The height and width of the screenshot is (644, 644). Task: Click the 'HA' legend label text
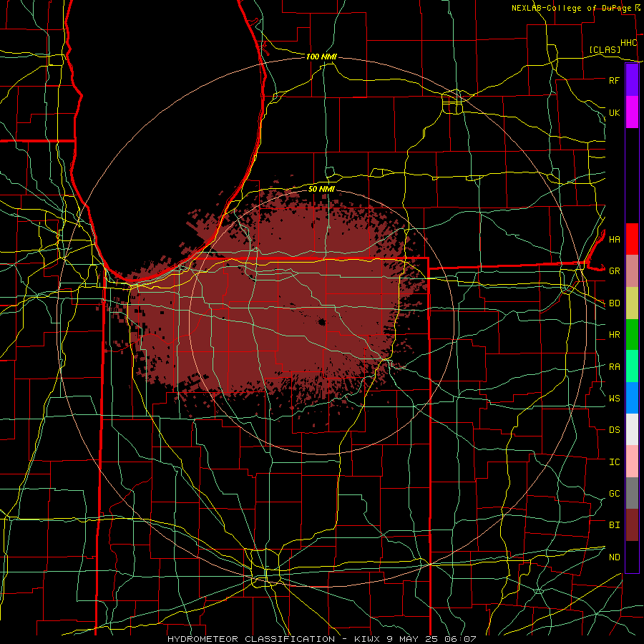pos(614,239)
